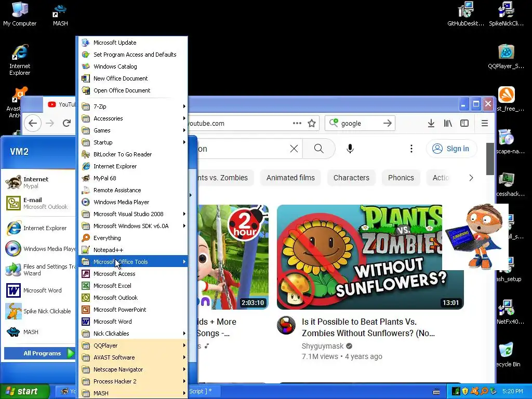Click the 2 hour kids songs thumbnail
Image resolution: width=532 pixels, height=399 pixels.
[233, 257]
